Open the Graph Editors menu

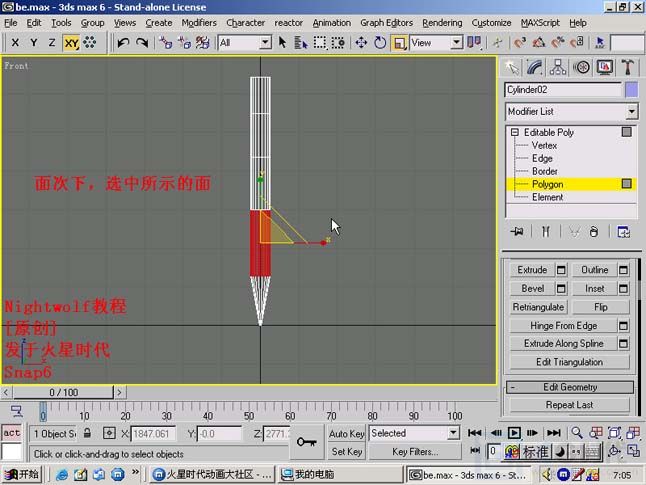pyautogui.click(x=386, y=23)
